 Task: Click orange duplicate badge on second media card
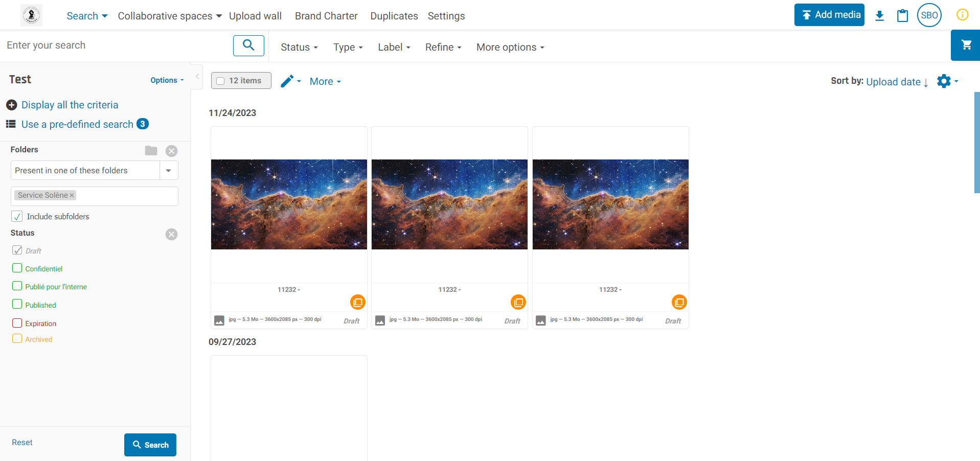(x=518, y=302)
